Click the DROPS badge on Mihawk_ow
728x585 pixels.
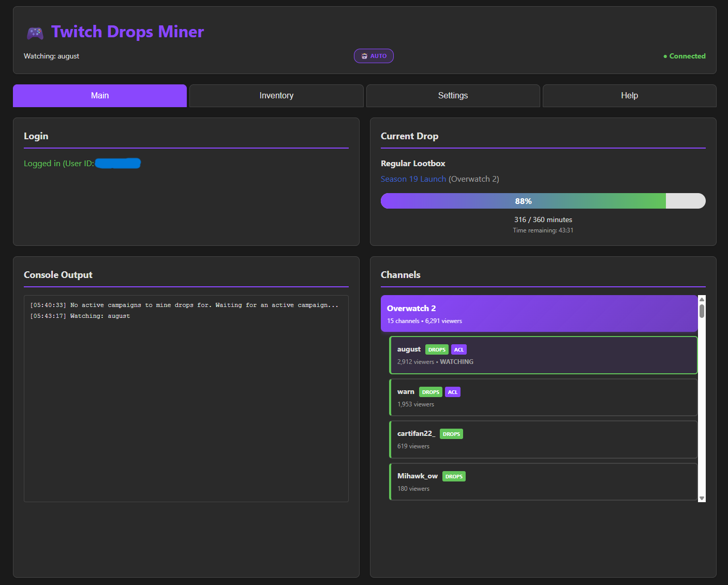pyautogui.click(x=454, y=477)
